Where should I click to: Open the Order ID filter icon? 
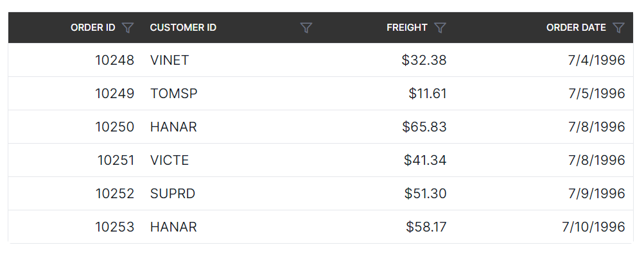coord(128,28)
